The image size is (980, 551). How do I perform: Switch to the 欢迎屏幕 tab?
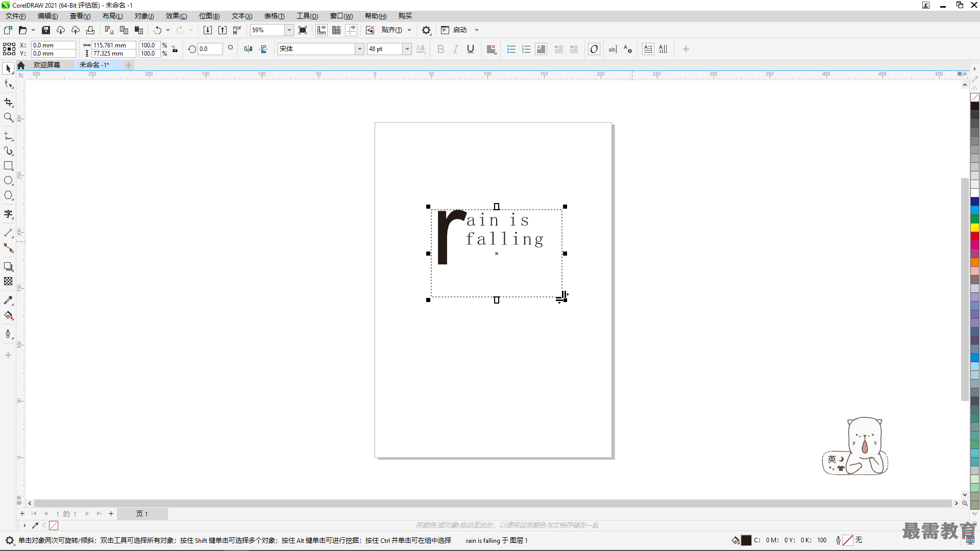click(46, 65)
